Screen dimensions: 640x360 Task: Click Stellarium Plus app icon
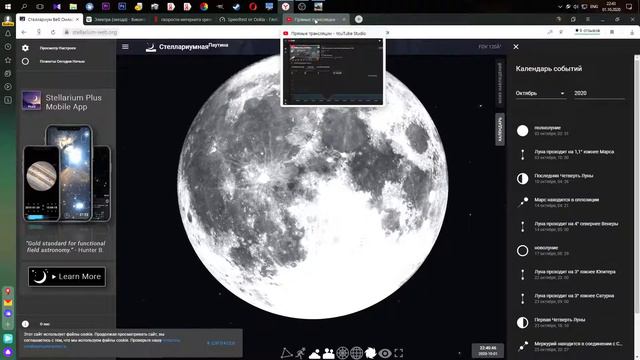(x=31, y=101)
